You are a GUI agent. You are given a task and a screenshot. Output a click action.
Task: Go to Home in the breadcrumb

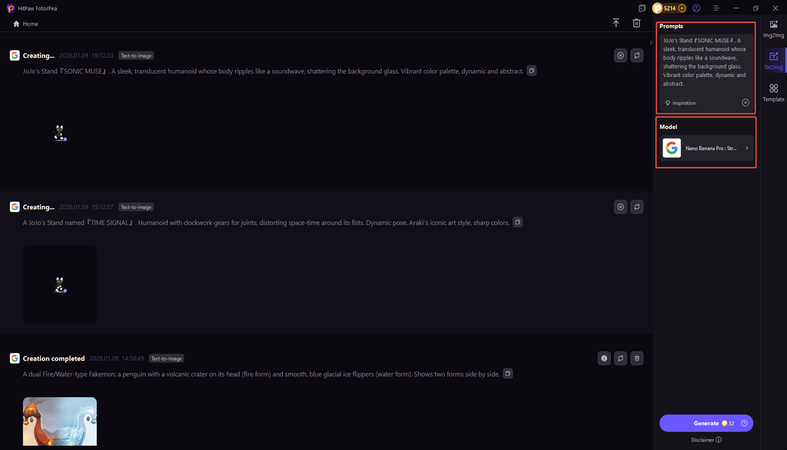tap(26, 23)
